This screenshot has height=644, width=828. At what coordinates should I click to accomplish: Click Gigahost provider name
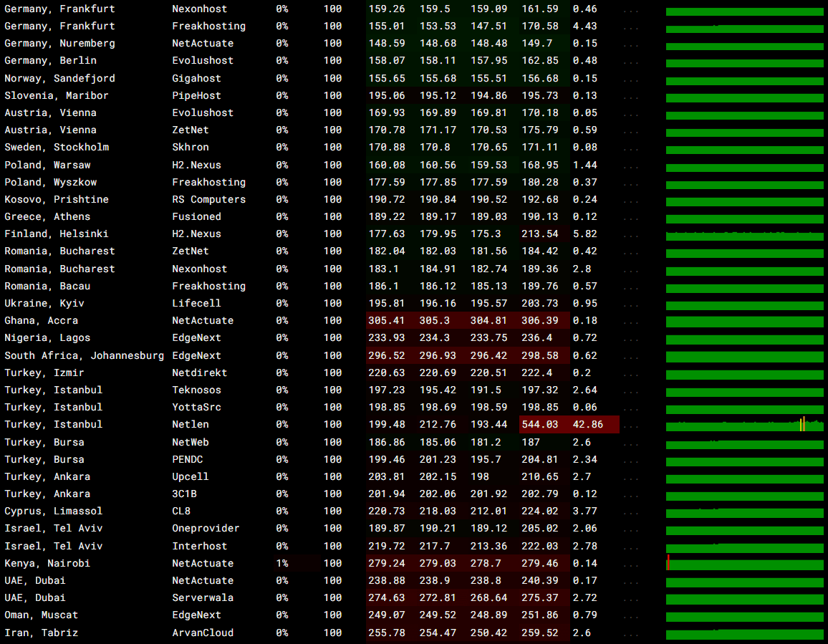[x=196, y=78]
